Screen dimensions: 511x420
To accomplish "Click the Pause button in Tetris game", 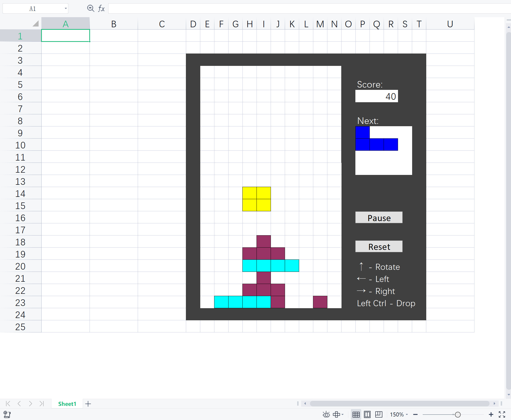I will click(x=379, y=218).
